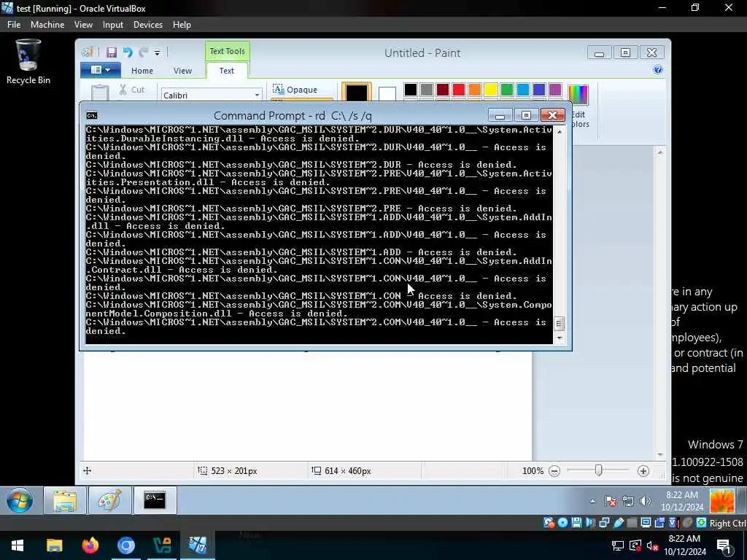
Task: Open the VirtualBox Help menu
Action: pyautogui.click(x=182, y=25)
